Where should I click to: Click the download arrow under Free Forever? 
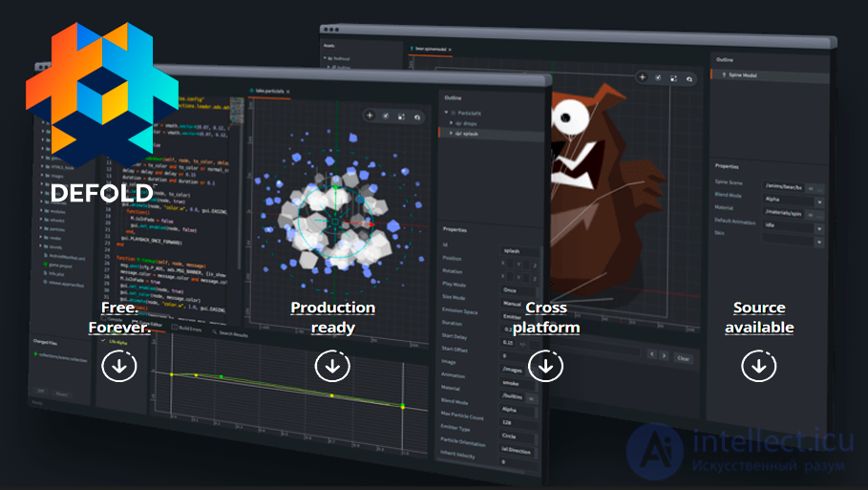pyautogui.click(x=119, y=366)
